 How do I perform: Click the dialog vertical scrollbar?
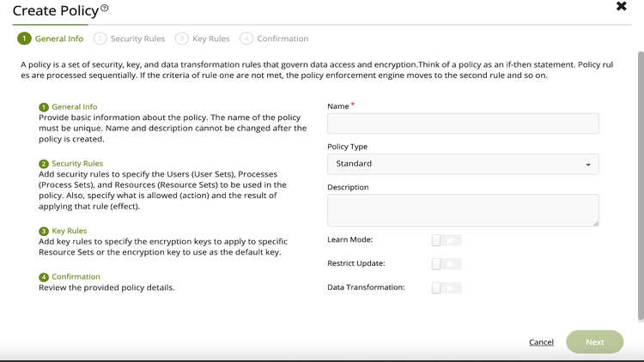click(641, 185)
